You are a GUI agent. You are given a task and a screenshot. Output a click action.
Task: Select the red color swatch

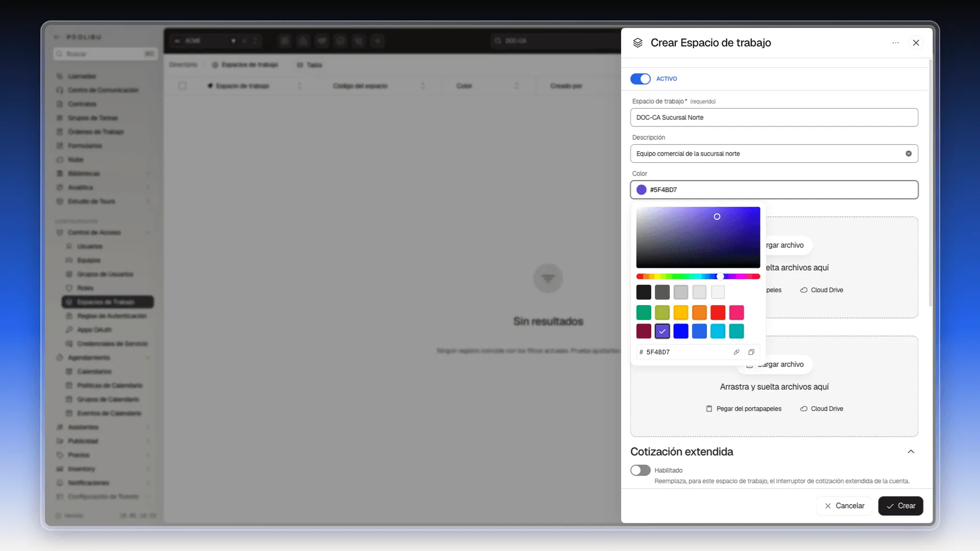point(718,312)
